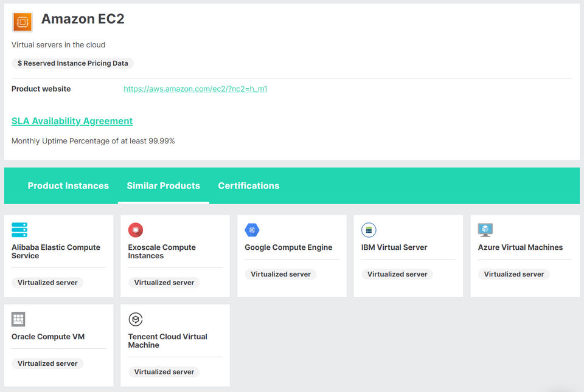The height and width of the screenshot is (392, 584).
Task: Open Exoscale Compute Instances title
Action: pyautogui.click(x=162, y=252)
